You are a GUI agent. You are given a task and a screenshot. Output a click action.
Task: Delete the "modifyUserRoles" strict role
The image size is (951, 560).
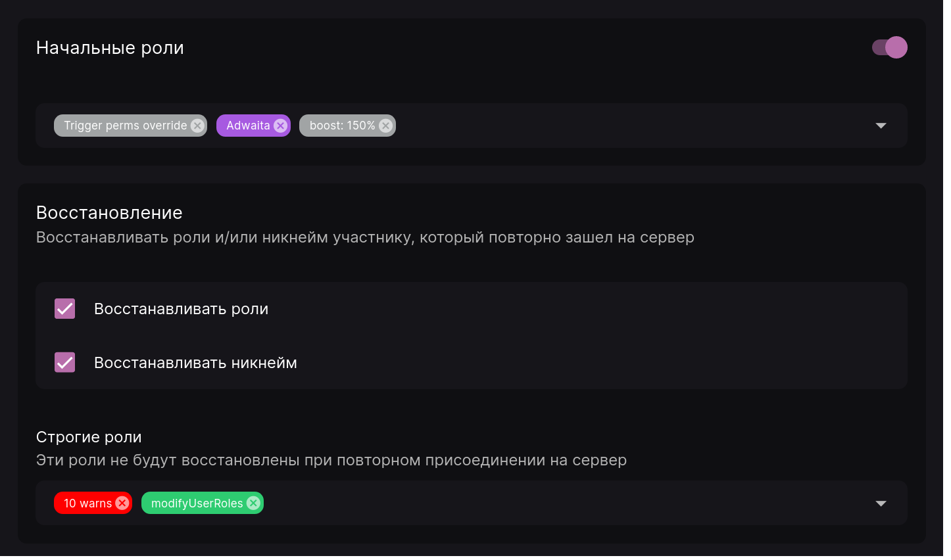click(x=253, y=503)
